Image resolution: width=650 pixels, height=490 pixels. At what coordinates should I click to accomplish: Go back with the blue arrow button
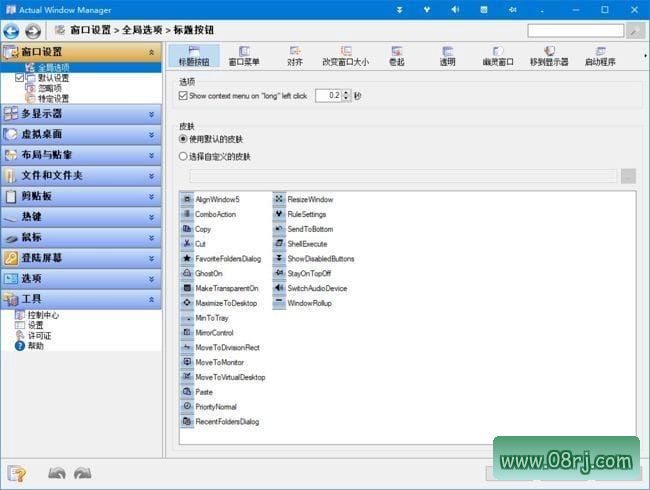[x=12, y=31]
